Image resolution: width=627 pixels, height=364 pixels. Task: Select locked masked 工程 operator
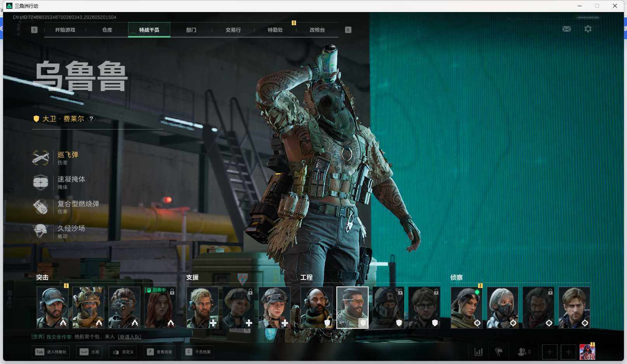[388, 307]
